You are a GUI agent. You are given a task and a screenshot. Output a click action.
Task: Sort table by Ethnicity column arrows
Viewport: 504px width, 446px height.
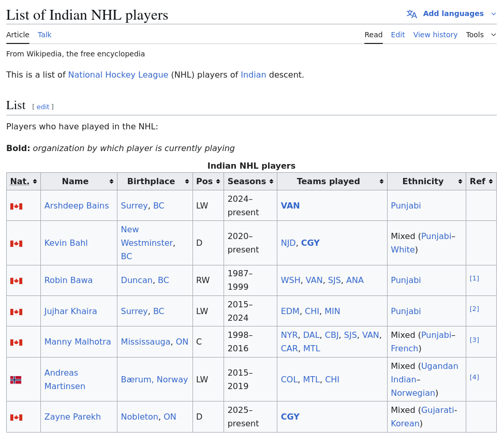pyautogui.click(x=461, y=182)
